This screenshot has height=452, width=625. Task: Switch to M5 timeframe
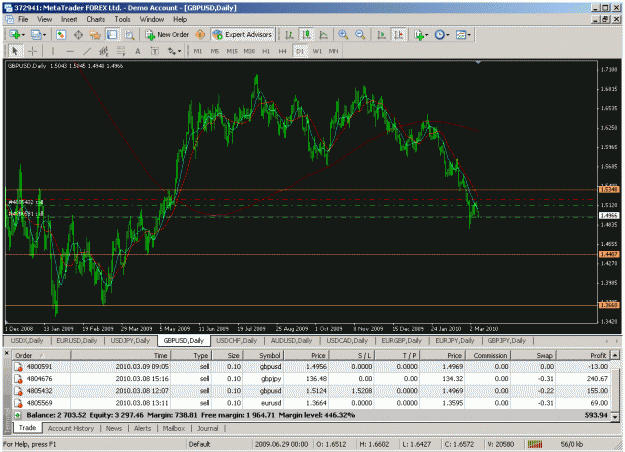pos(215,51)
